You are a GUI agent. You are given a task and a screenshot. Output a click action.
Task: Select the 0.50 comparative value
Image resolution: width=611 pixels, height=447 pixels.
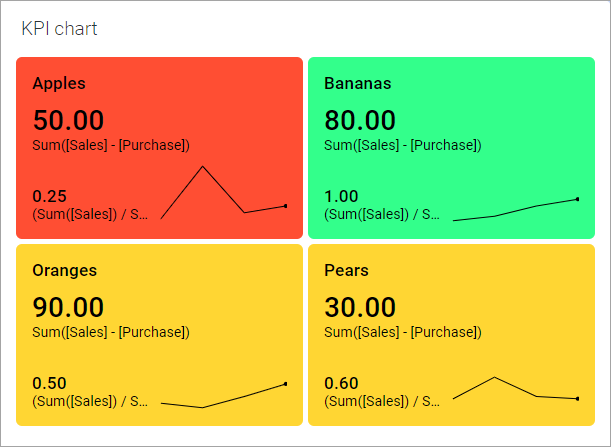pyautogui.click(x=49, y=383)
